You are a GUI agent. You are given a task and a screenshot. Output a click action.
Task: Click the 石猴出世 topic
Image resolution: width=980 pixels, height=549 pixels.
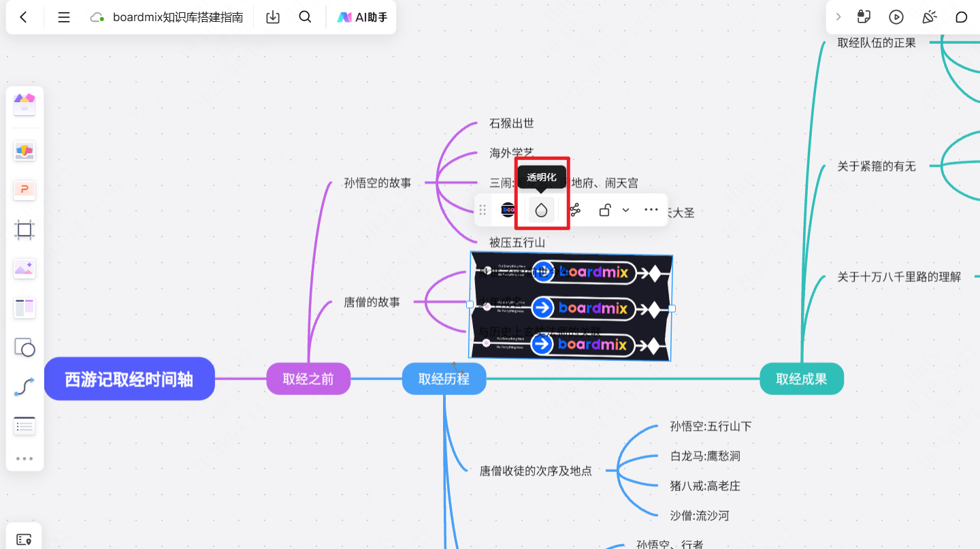512,123
